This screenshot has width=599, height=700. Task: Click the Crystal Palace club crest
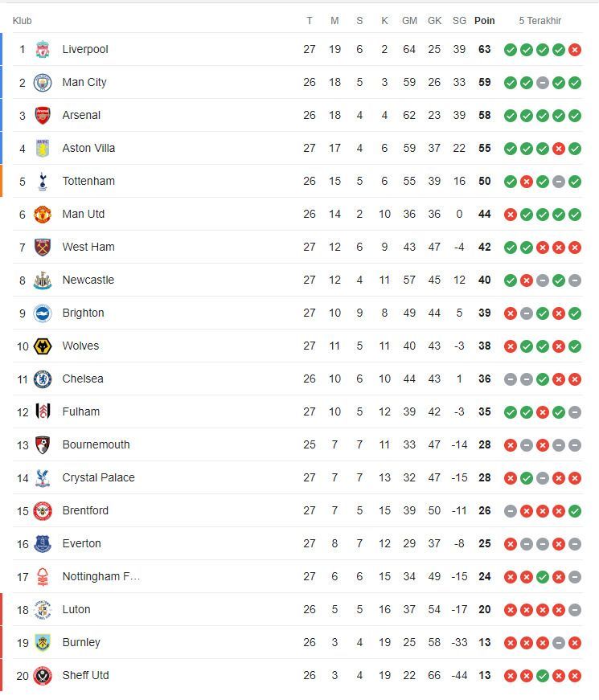point(43,477)
